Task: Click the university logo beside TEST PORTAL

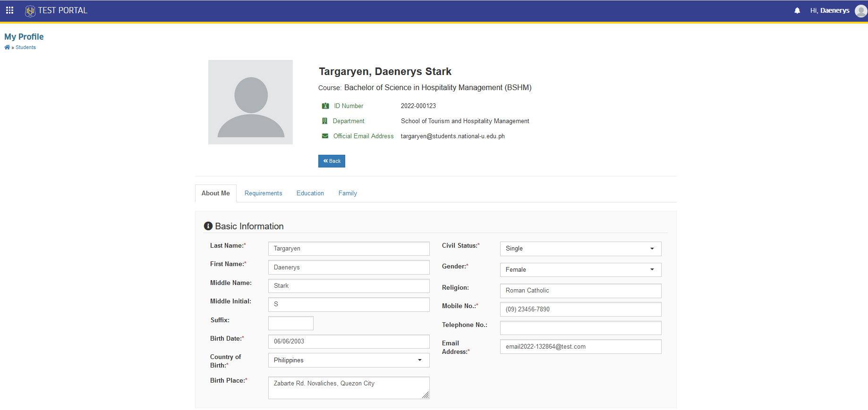Action: (30, 11)
